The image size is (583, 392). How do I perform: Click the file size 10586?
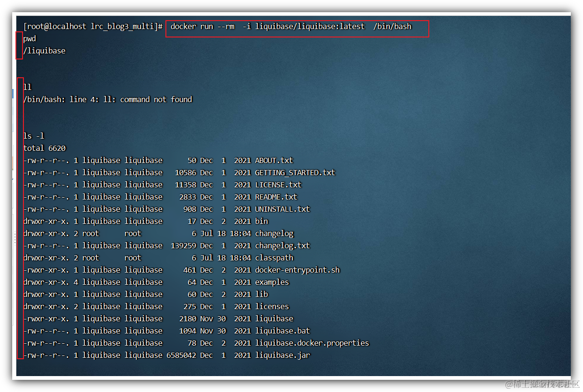186,172
